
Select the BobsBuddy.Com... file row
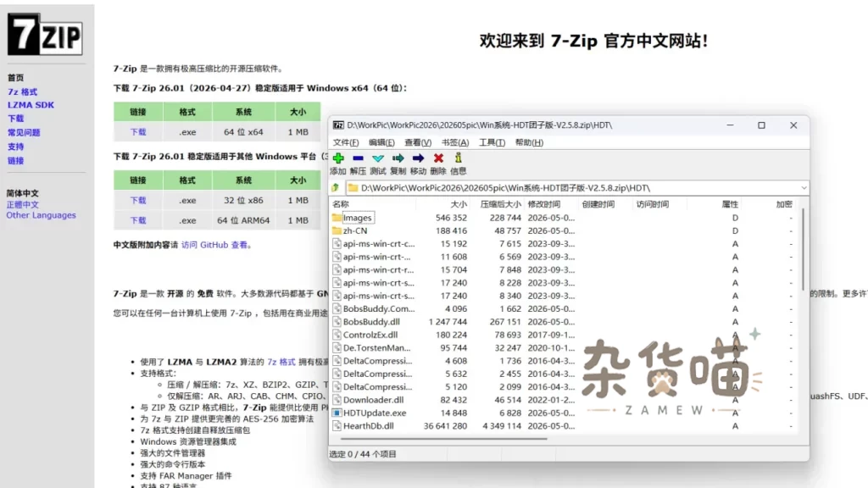coord(564,308)
